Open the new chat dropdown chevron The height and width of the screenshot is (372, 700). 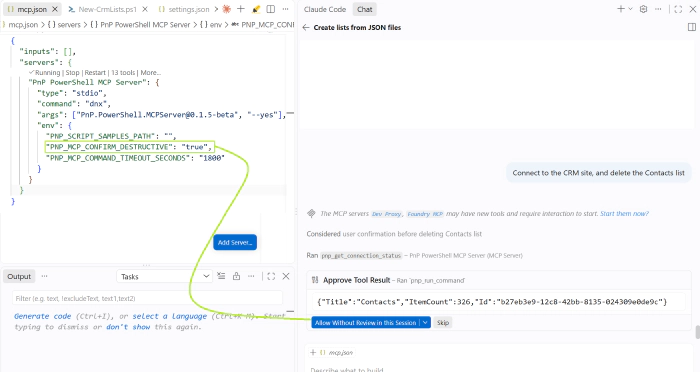pyautogui.click(x=630, y=9)
